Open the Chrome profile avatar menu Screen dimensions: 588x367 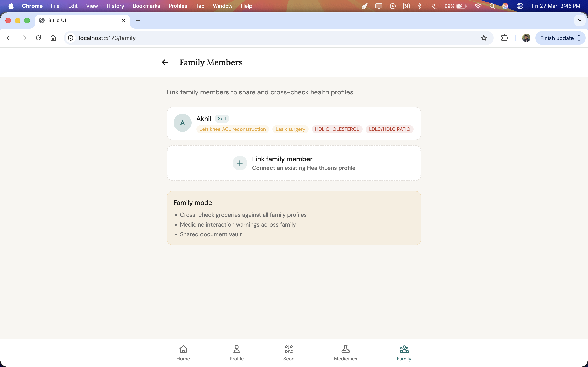click(x=526, y=38)
